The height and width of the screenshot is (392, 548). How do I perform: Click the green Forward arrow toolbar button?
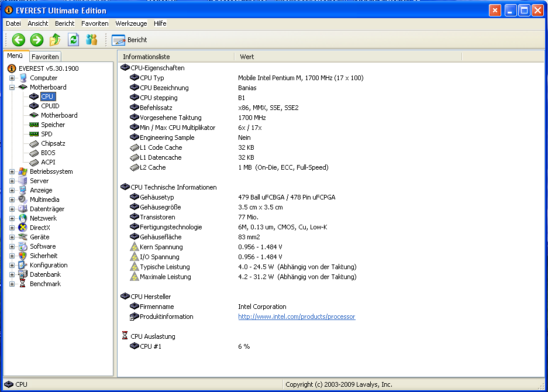pyautogui.click(x=37, y=40)
